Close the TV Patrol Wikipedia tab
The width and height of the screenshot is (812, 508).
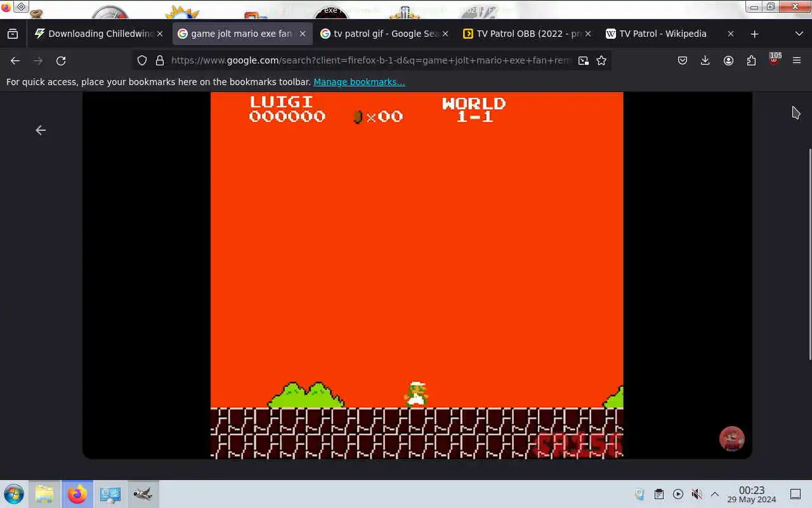(731, 34)
